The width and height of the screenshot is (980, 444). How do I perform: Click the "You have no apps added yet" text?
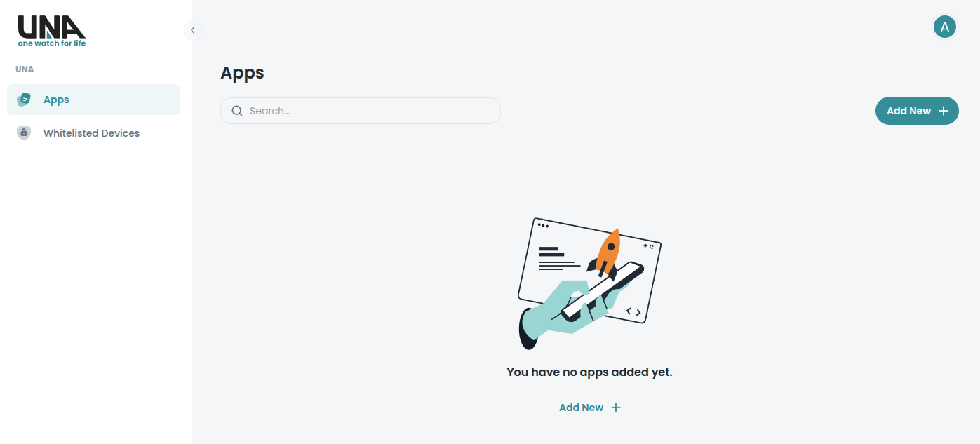589,372
